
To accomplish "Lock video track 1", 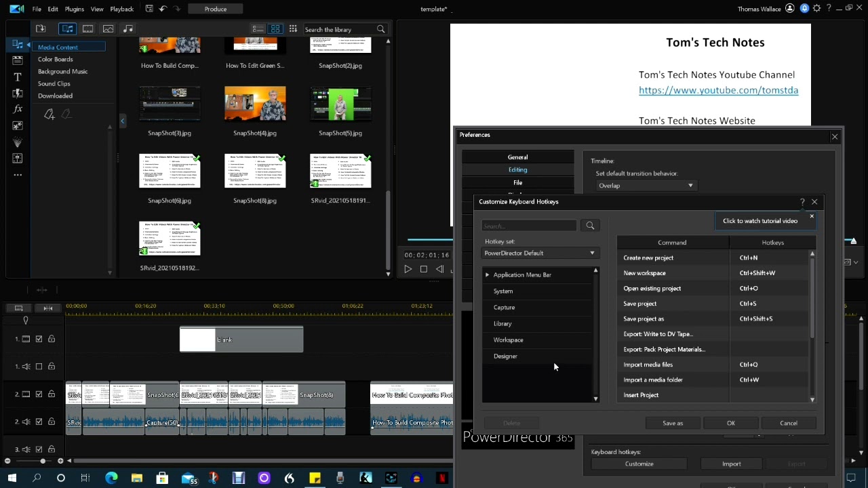I will tap(52, 339).
